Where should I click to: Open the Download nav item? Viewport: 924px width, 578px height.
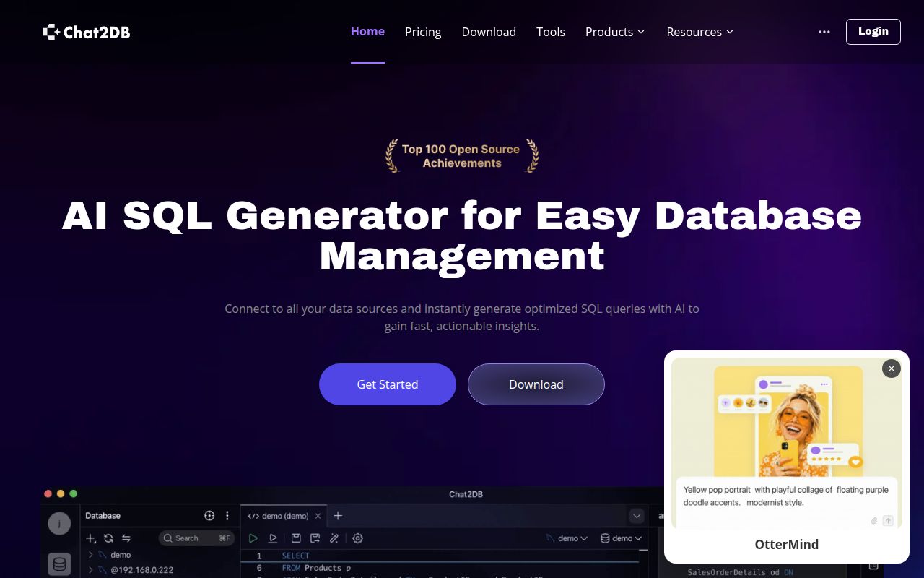(x=489, y=32)
